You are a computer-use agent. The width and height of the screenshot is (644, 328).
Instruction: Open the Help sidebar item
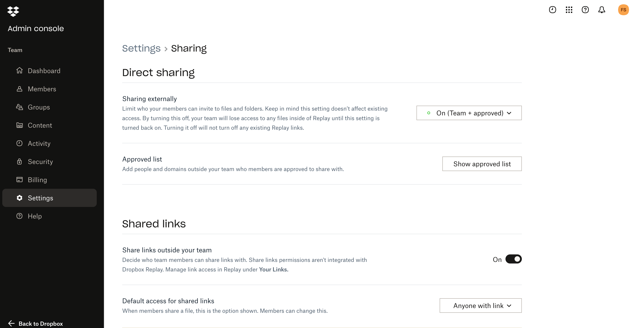pyautogui.click(x=35, y=216)
